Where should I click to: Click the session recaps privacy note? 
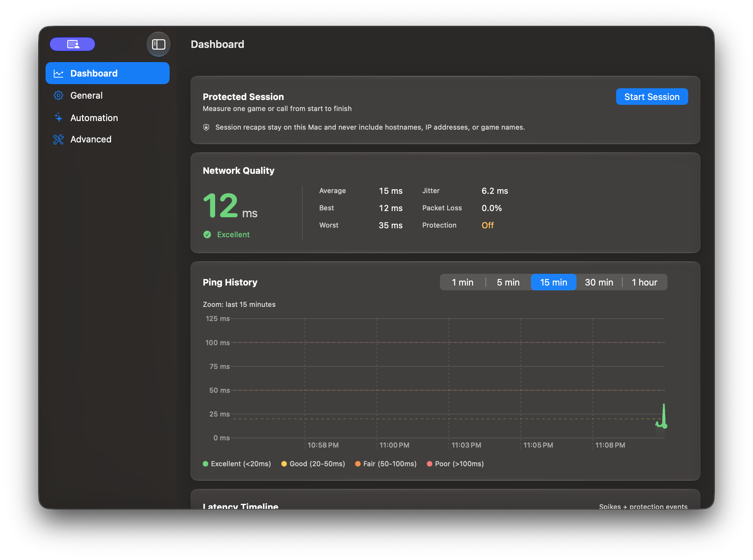(x=370, y=127)
